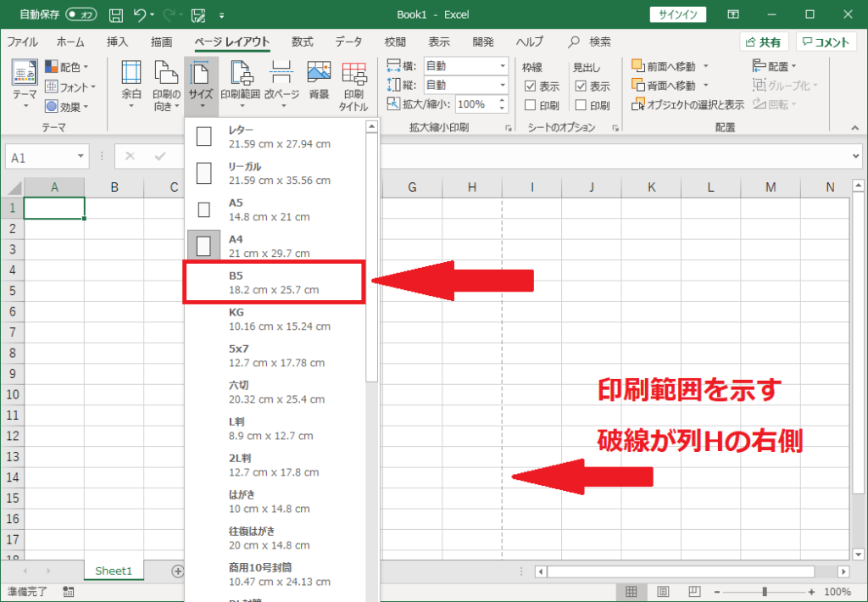
Task: Click the Scale (拡大/縮小) percentage field
Action: [x=476, y=104]
